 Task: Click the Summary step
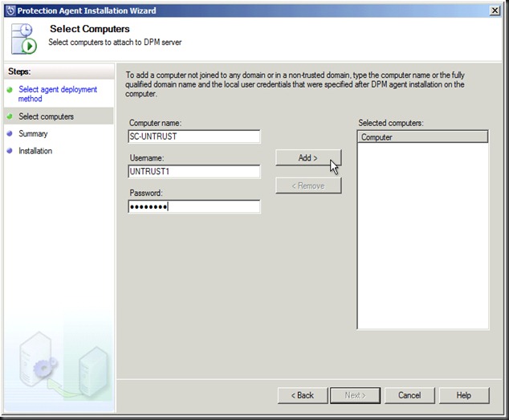pos(33,133)
